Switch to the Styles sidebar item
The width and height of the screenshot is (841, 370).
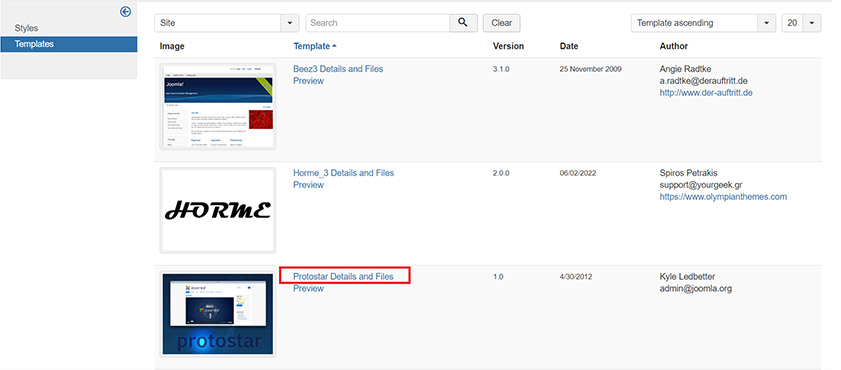26,28
